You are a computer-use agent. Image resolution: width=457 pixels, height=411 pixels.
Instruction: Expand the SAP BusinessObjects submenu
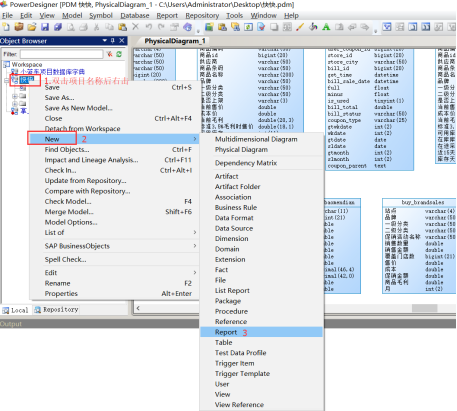click(195, 246)
